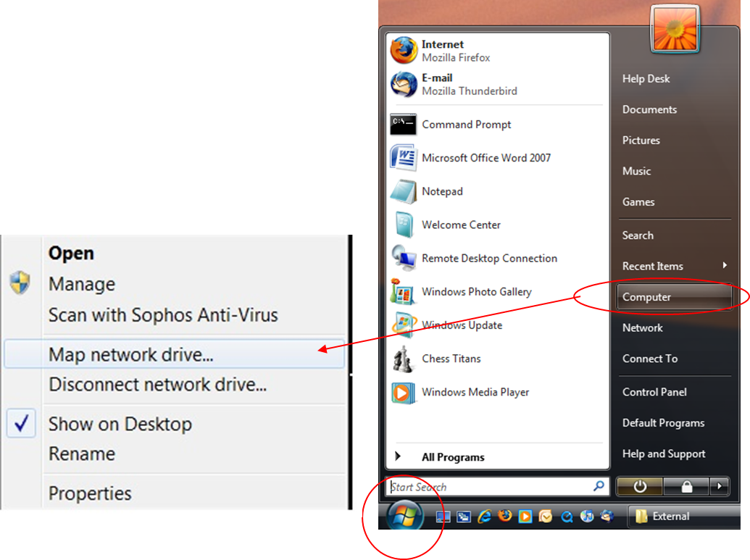Screen dimensions: 750x560
Task: Choose Disconnect network drive...
Action: (x=158, y=385)
